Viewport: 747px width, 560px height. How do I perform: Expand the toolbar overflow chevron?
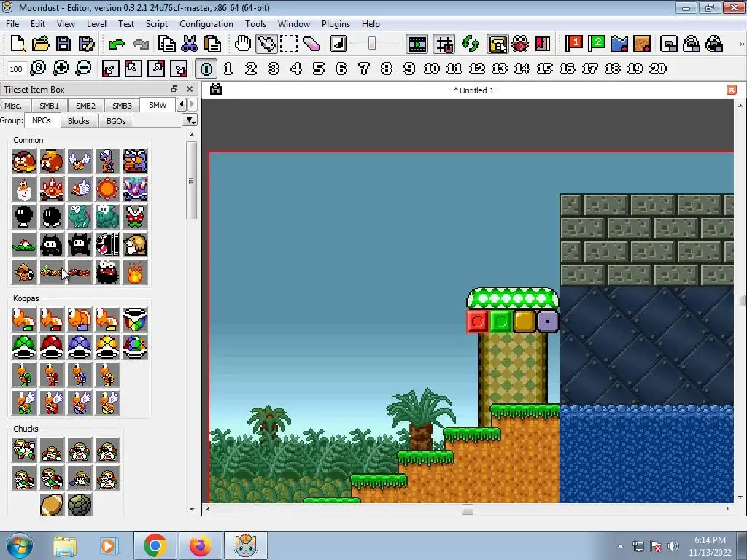click(x=741, y=44)
